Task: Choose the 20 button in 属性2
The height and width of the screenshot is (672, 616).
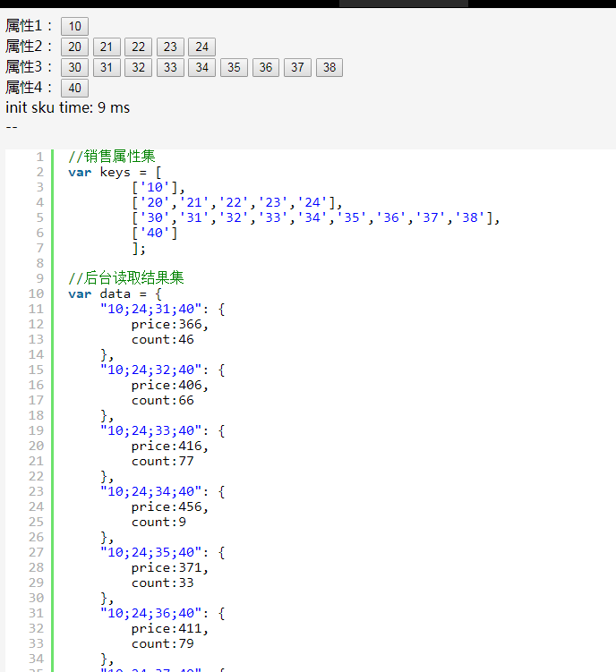Action: [x=74, y=47]
